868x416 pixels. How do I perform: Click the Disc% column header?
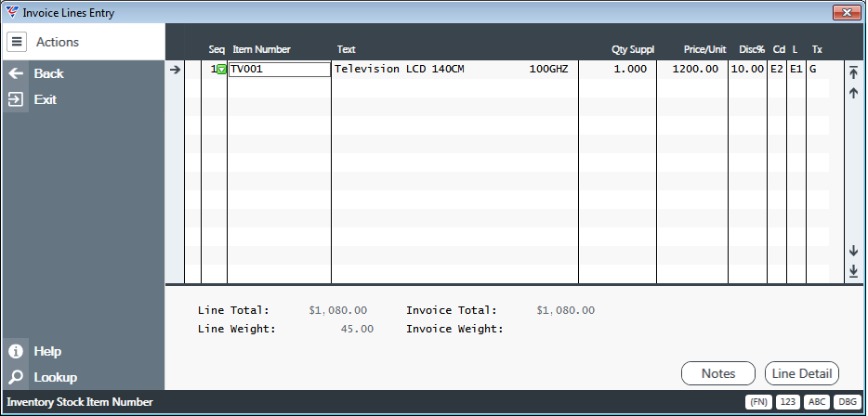(752, 49)
